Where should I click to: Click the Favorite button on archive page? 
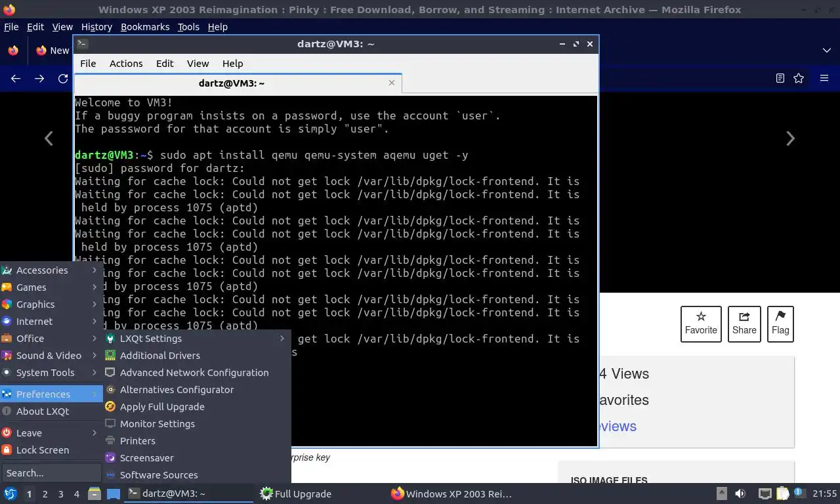click(701, 324)
